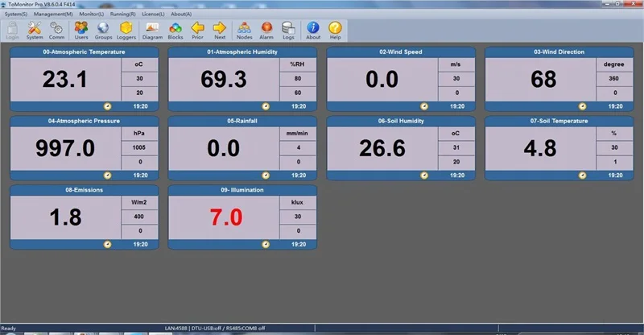Open Help from the toolbar
This screenshot has height=335, width=644.
336,29
